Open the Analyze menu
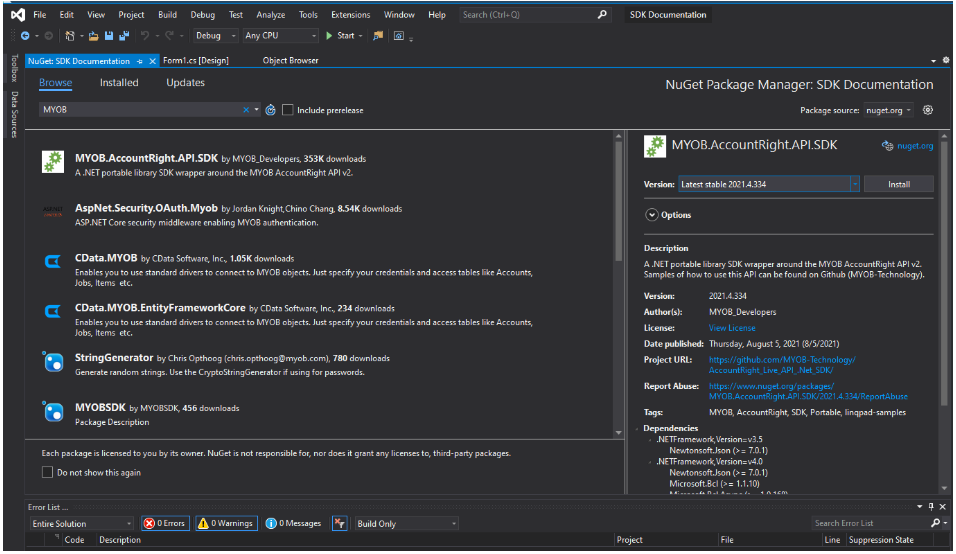Viewport: 956px width, 554px height. pos(271,15)
